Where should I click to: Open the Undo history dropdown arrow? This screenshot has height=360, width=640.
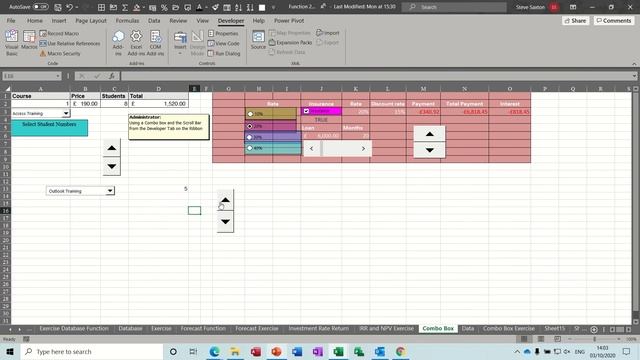pyautogui.click(x=76, y=7)
